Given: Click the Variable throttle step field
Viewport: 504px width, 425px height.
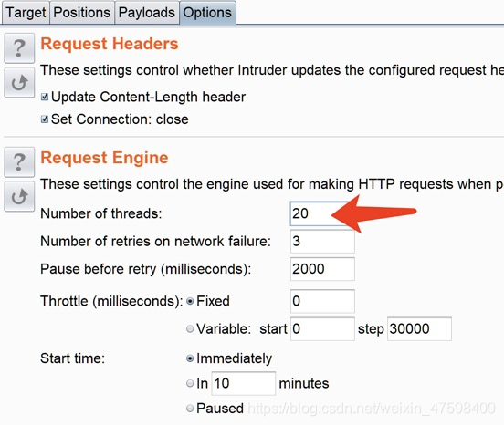Looking at the screenshot, I should (419, 328).
